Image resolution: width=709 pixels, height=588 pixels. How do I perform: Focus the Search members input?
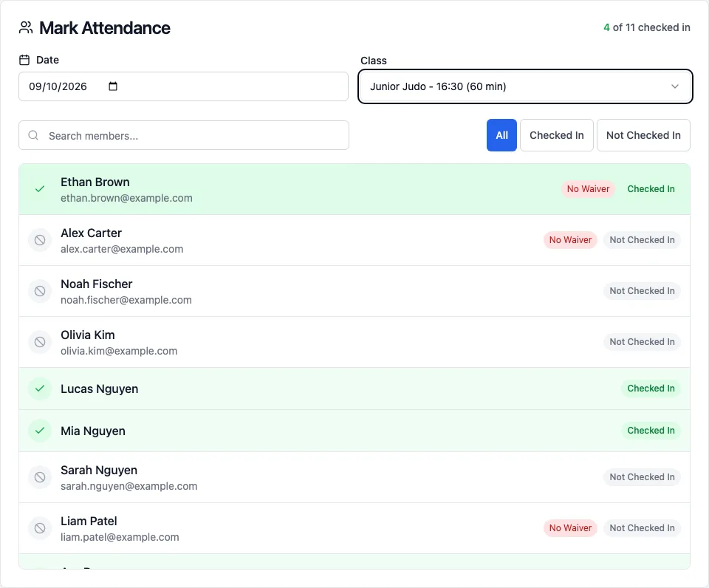pyautogui.click(x=184, y=135)
